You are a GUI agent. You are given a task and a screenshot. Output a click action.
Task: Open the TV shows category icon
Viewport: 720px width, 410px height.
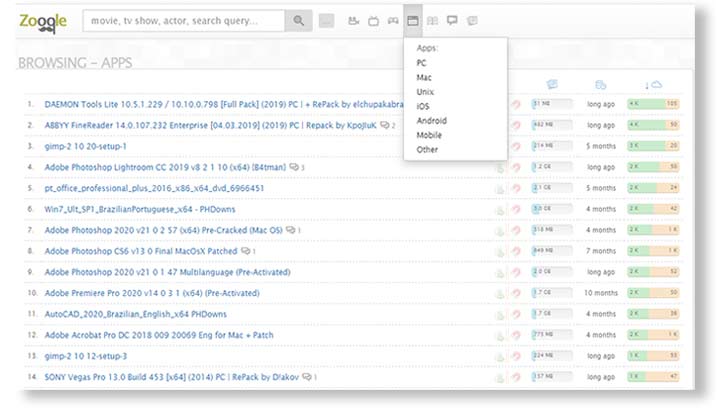click(x=373, y=21)
